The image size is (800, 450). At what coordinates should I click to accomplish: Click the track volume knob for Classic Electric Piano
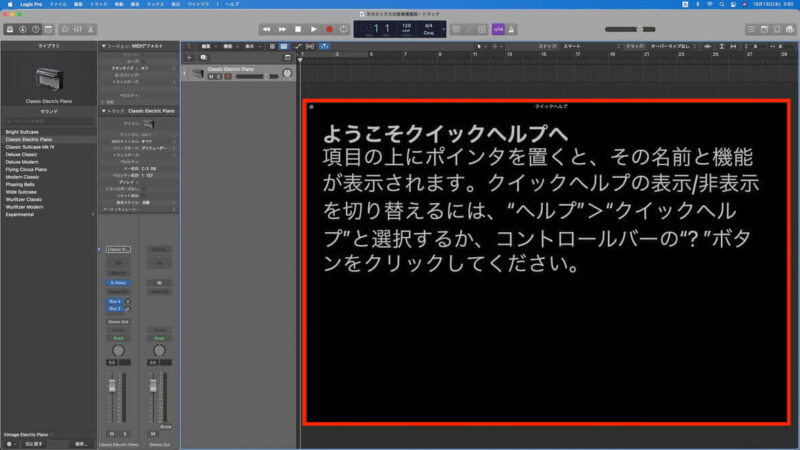pos(288,73)
